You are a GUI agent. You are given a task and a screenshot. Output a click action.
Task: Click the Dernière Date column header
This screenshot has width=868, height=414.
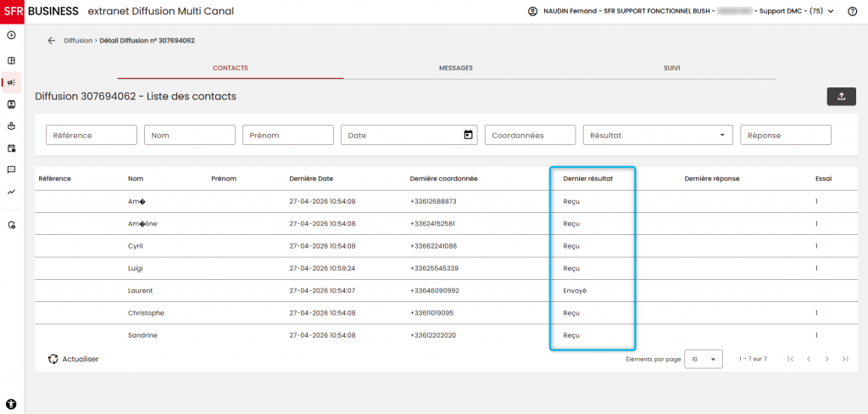[311, 178]
